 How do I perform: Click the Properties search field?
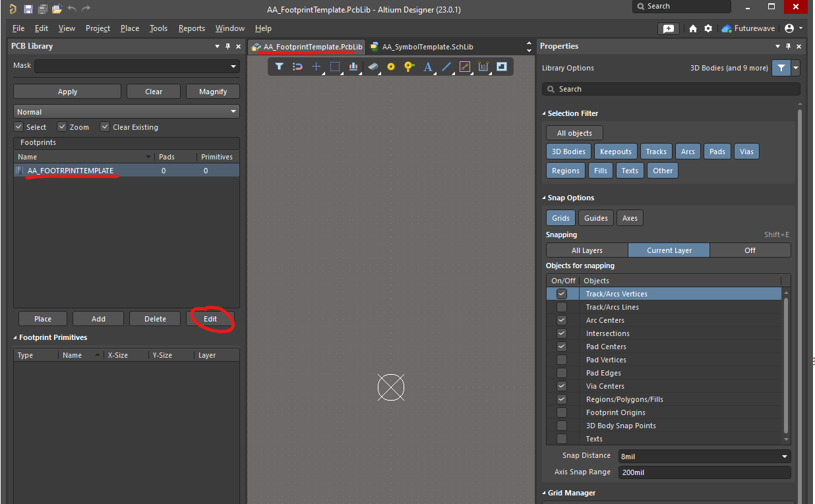coord(671,89)
